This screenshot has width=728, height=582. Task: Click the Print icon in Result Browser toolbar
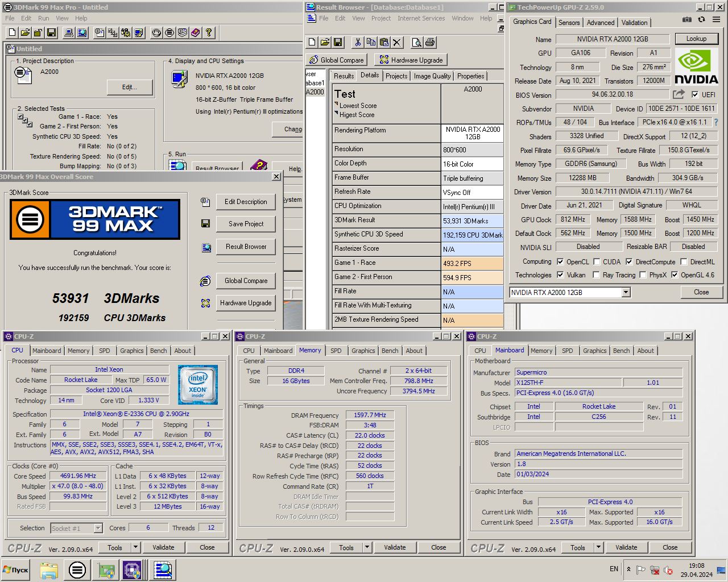pos(430,42)
